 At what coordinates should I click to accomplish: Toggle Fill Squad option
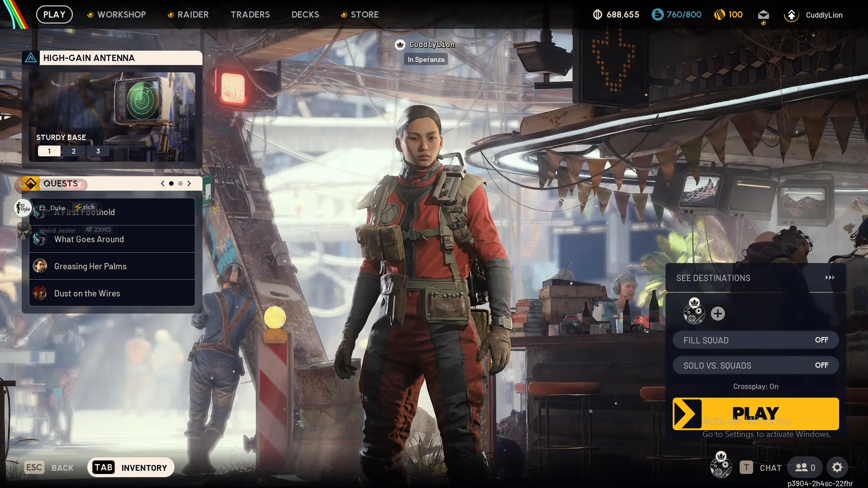[x=755, y=340]
